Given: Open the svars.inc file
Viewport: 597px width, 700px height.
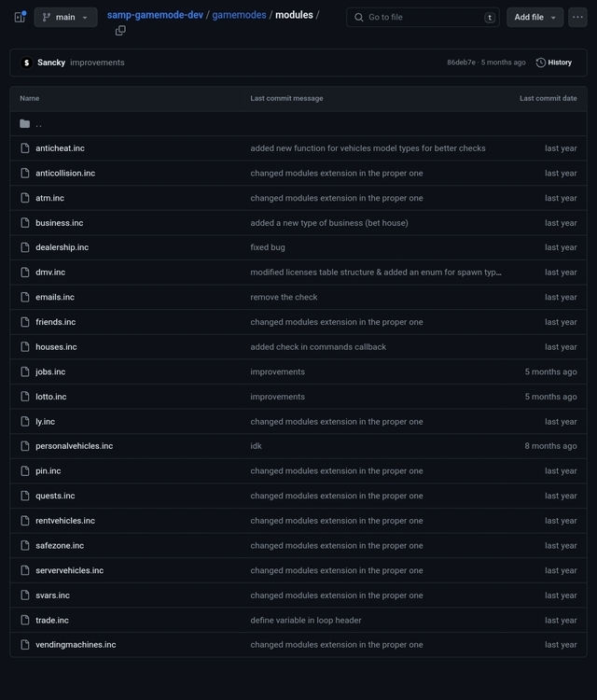Looking at the screenshot, I should [52, 595].
